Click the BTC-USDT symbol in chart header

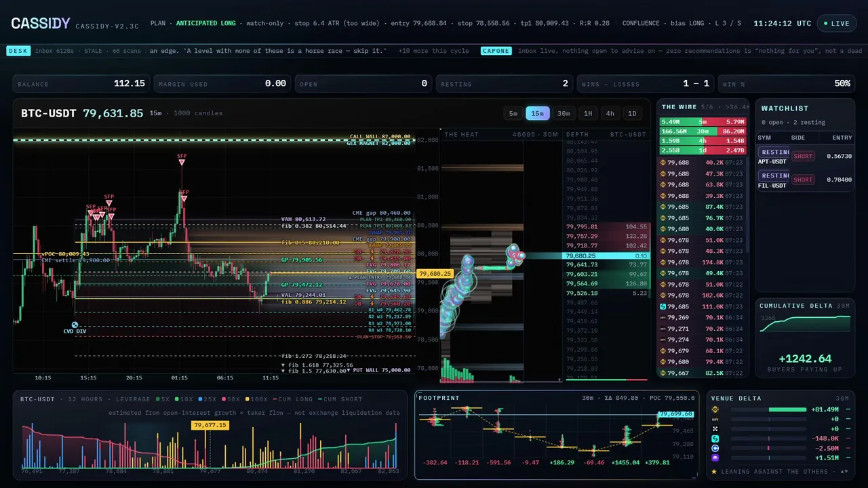48,113
